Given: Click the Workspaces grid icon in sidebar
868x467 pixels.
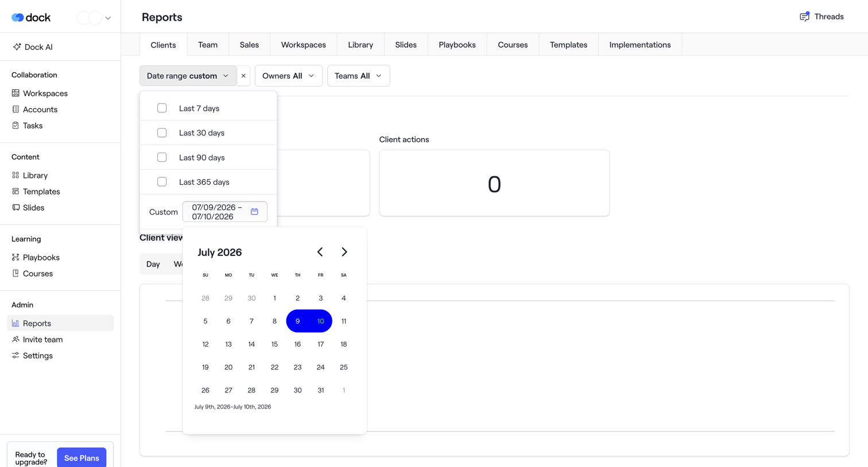Looking at the screenshot, I should [15, 93].
